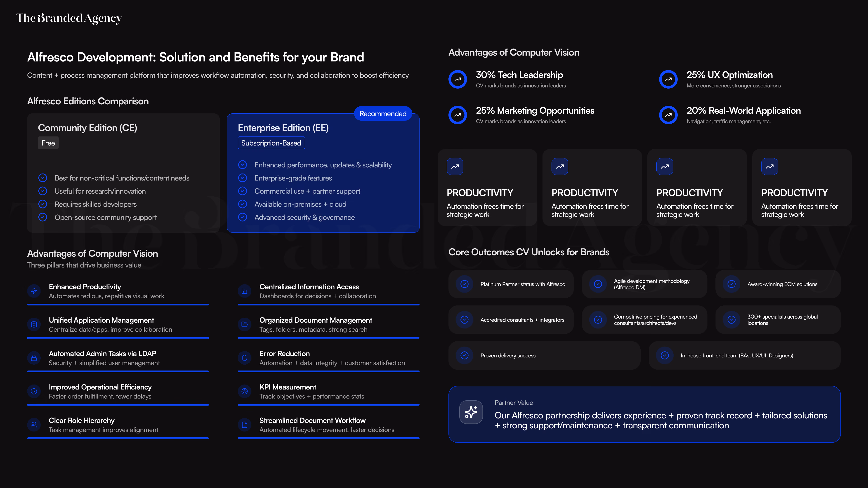Click check icon for Proven delivery success
The image size is (868, 488).
click(x=464, y=356)
